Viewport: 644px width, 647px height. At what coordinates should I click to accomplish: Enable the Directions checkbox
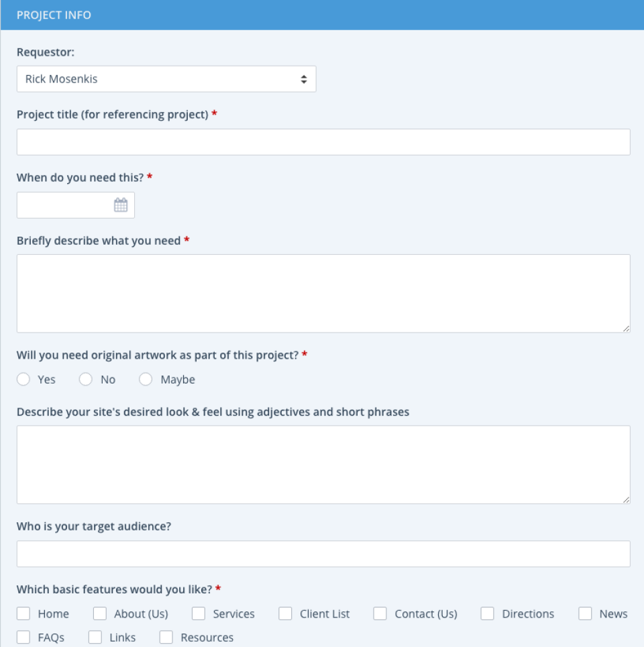point(488,613)
